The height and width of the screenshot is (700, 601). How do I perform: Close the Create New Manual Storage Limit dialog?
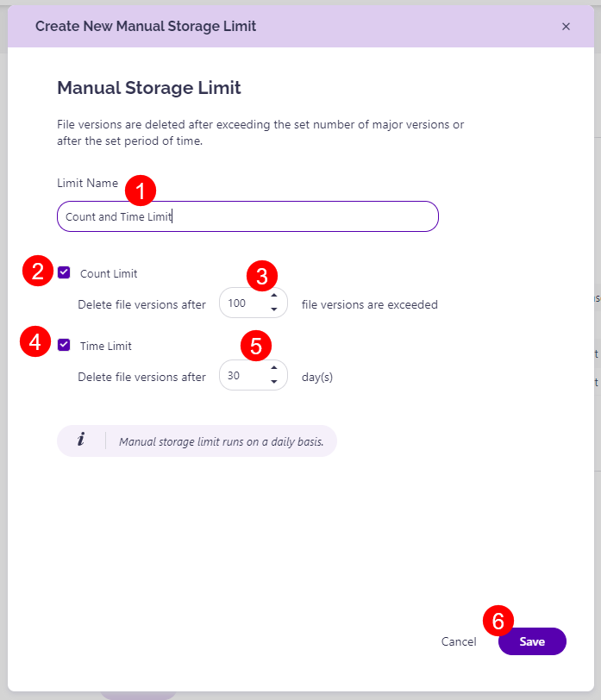(x=567, y=27)
